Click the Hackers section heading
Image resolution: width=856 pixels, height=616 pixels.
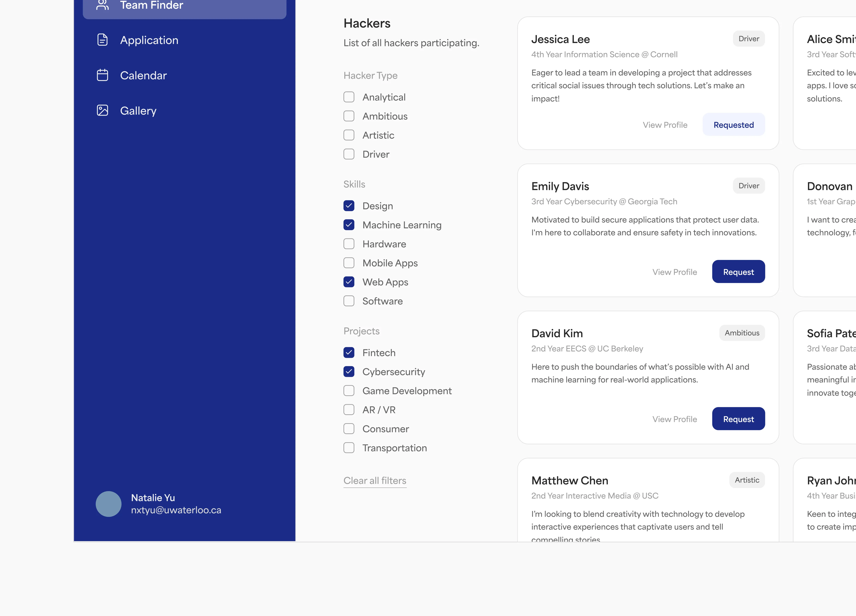367,23
